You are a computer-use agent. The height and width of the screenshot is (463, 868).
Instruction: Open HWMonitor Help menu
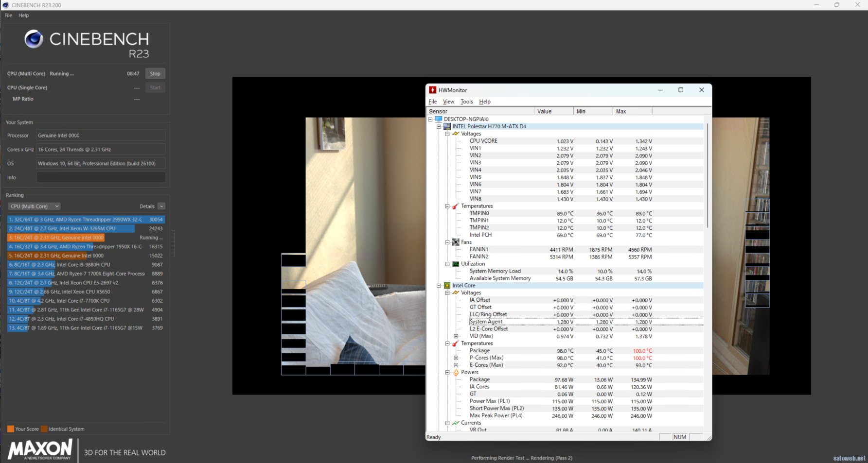pyautogui.click(x=485, y=102)
